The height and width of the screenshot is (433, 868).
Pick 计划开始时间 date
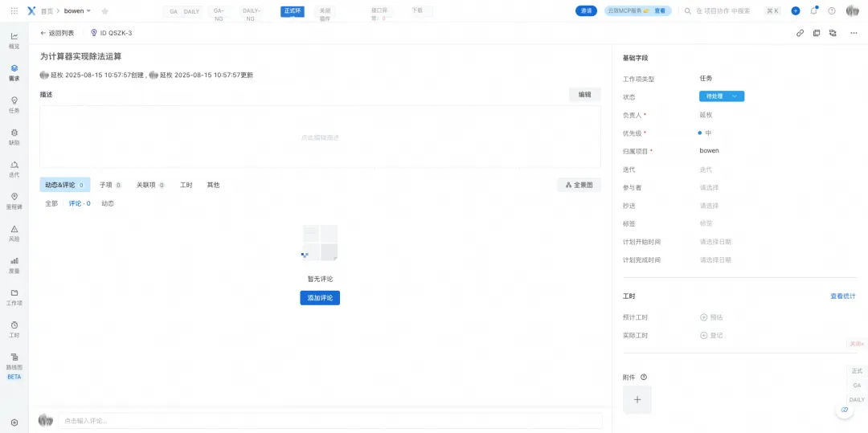pos(715,242)
